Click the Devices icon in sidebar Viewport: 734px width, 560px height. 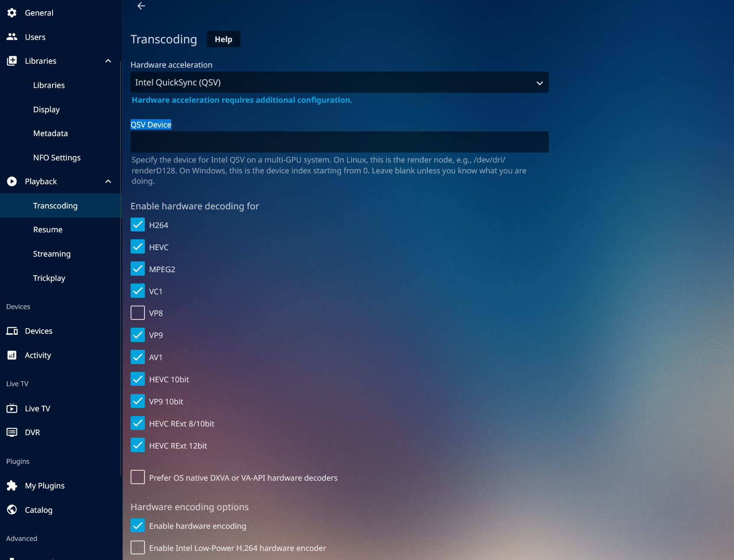(x=12, y=331)
